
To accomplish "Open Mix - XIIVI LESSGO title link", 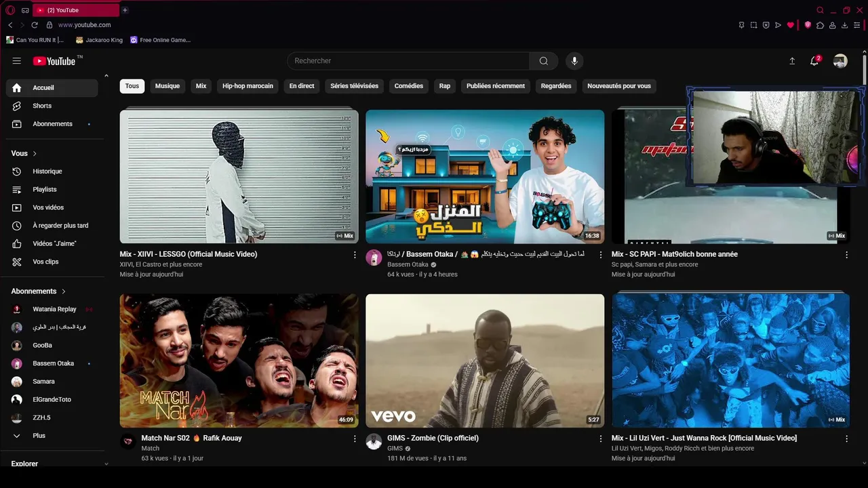I will 189,254.
